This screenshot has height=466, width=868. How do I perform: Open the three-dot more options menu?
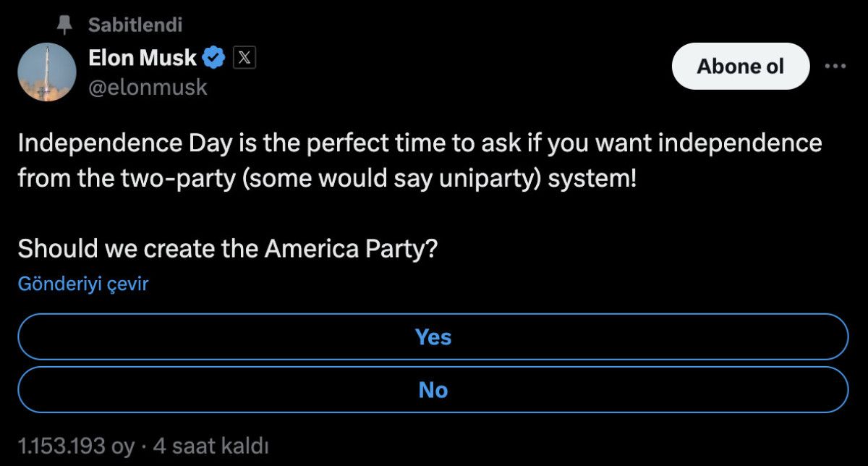[835, 66]
